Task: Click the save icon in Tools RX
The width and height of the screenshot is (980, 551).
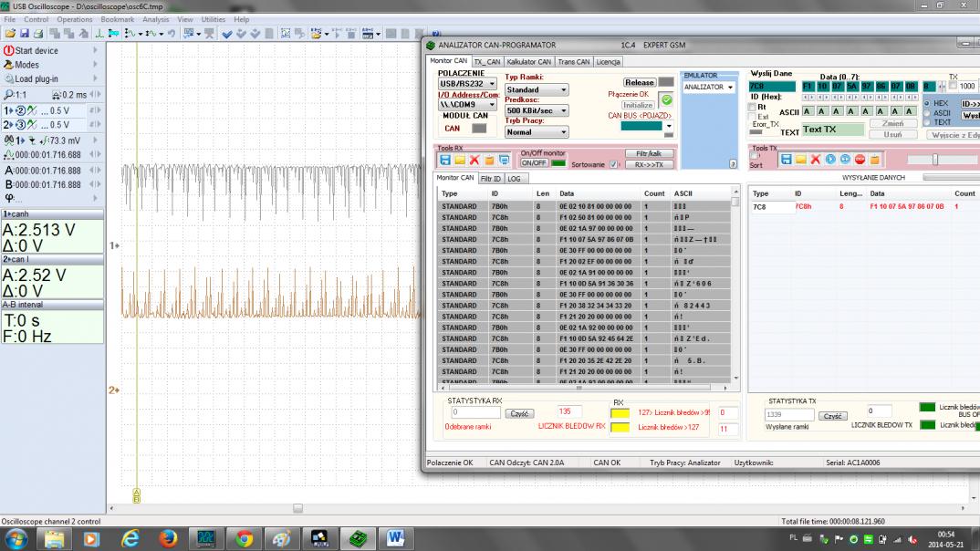Action: [446, 160]
